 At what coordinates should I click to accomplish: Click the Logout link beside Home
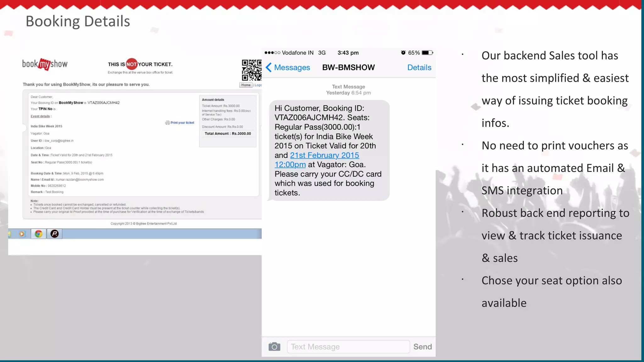pyautogui.click(x=258, y=85)
